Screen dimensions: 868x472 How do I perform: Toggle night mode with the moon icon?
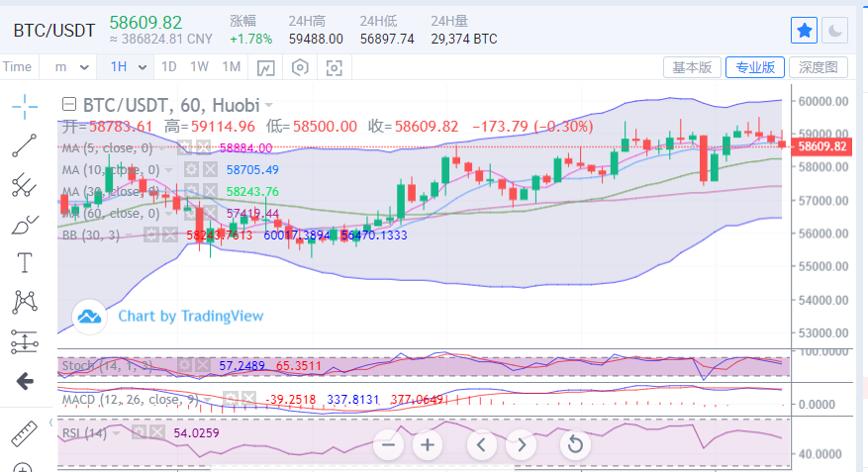(834, 30)
